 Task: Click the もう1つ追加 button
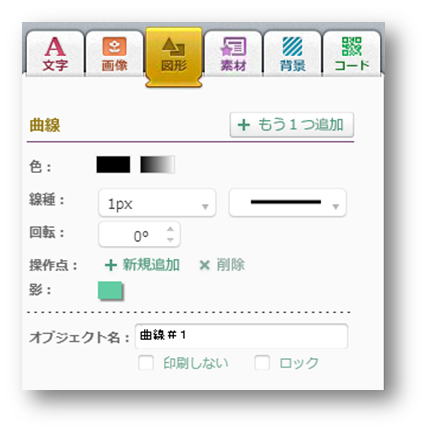(x=292, y=125)
